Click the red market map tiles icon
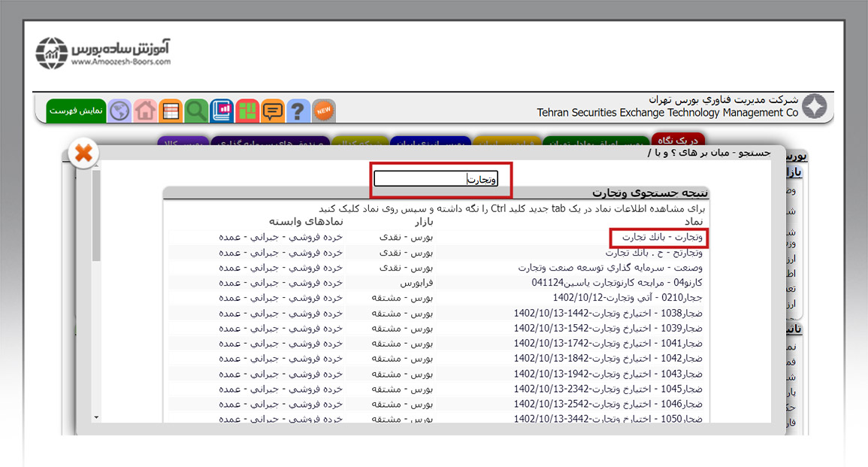The width and height of the screenshot is (868, 467). pyautogui.click(x=247, y=111)
